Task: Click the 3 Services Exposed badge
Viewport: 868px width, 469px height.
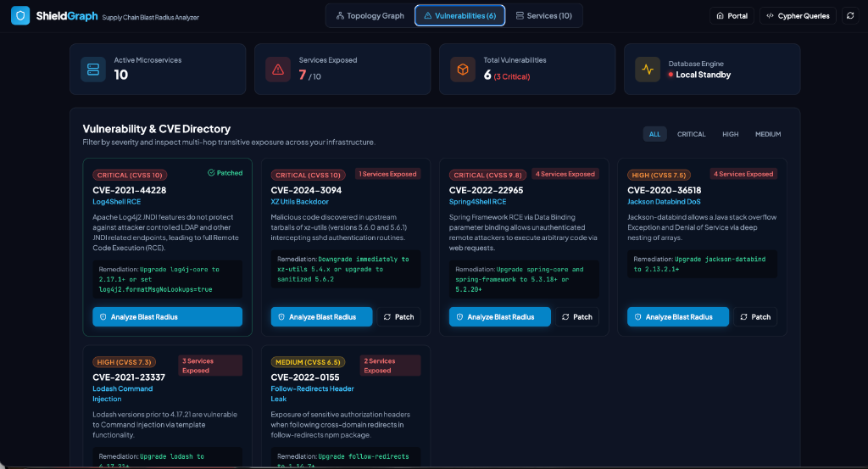Action: pyautogui.click(x=210, y=366)
